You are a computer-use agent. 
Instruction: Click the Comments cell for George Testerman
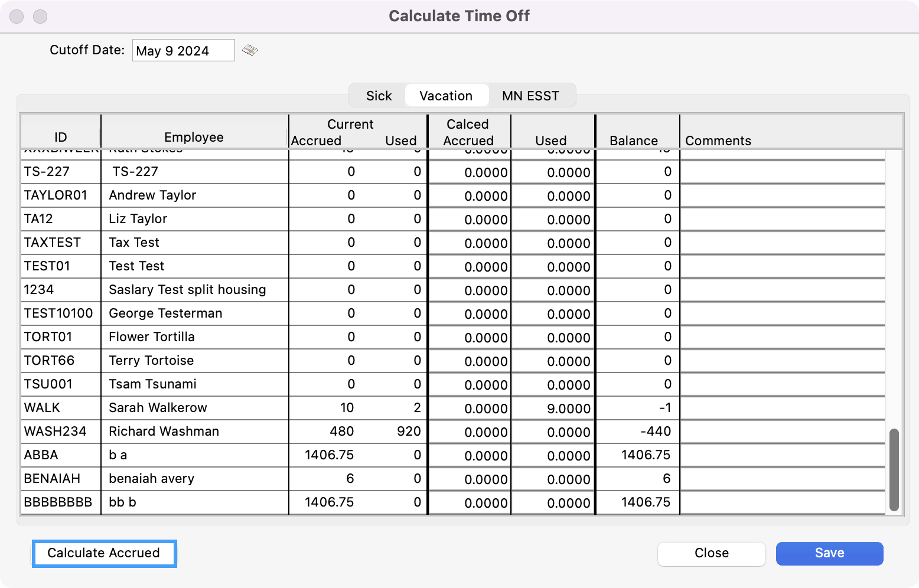(782, 313)
